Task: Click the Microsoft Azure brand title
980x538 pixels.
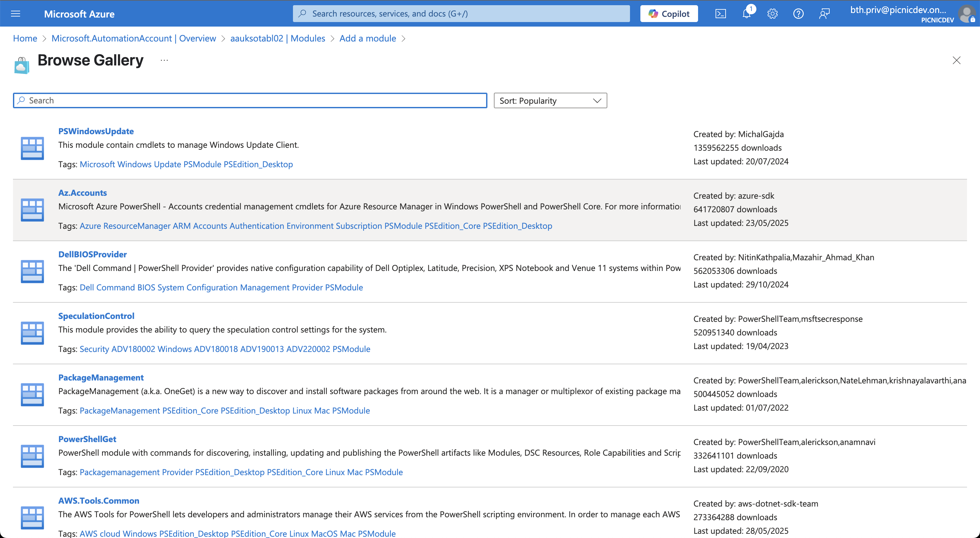Action: pyautogui.click(x=79, y=14)
